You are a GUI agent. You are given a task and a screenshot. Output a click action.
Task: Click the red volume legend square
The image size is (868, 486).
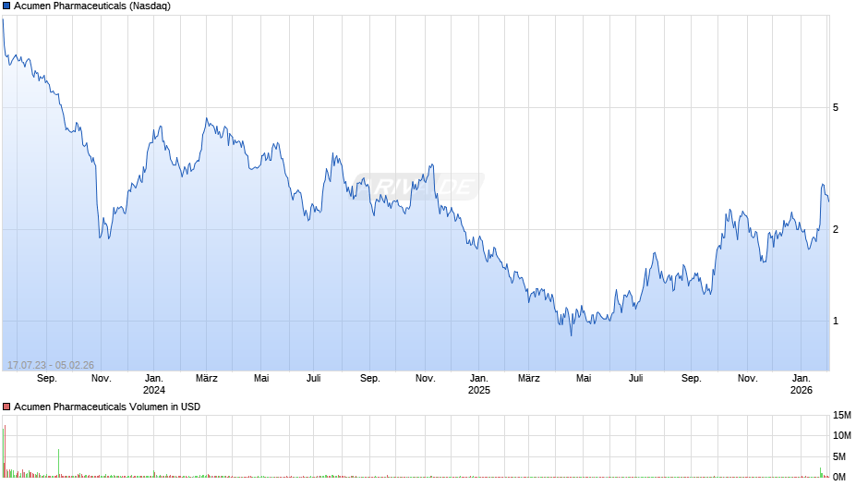(x=6, y=407)
